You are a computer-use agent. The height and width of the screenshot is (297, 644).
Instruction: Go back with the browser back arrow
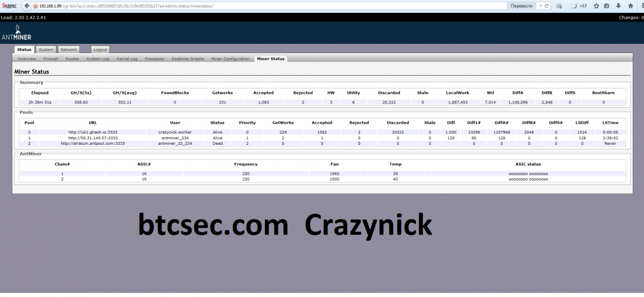coord(26,6)
